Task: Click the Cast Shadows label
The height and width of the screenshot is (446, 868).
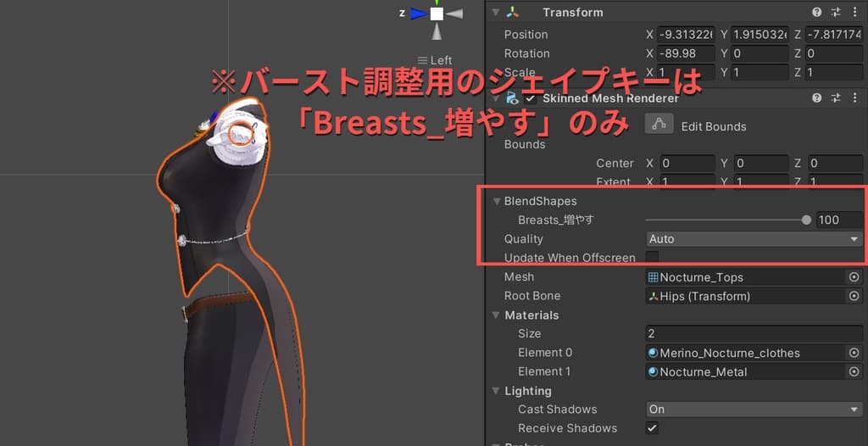Action: [558, 410]
